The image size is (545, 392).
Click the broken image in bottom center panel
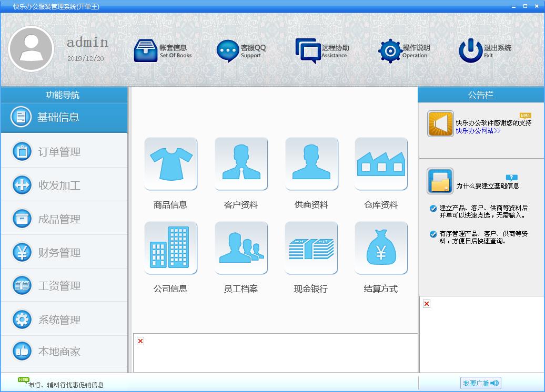140,341
